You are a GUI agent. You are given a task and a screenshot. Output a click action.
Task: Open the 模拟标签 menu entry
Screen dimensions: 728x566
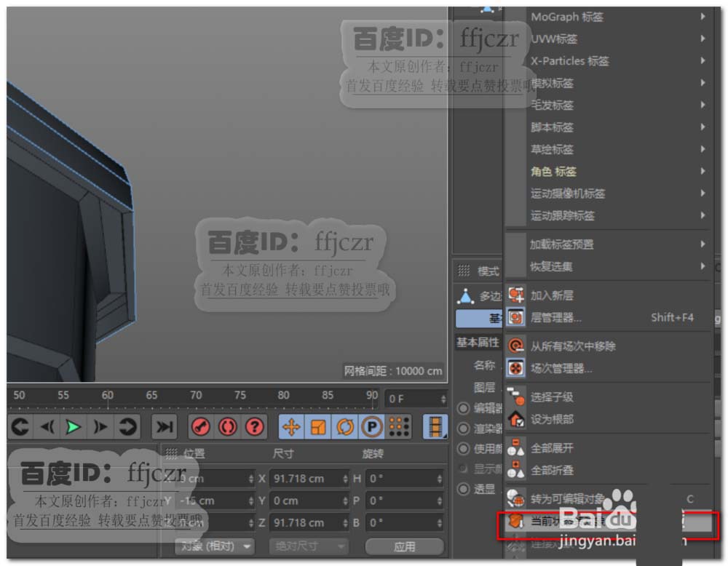608,83
